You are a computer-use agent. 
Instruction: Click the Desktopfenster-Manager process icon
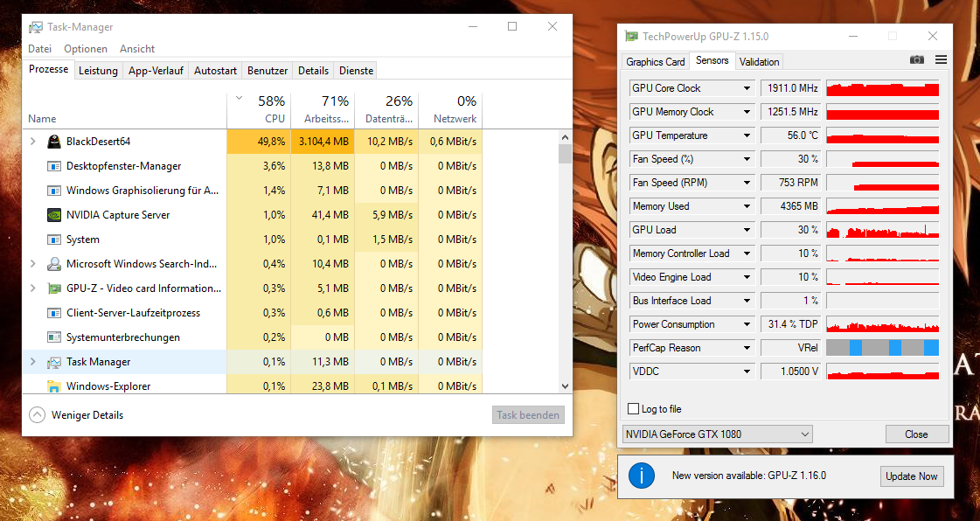(x=54, y=166)
